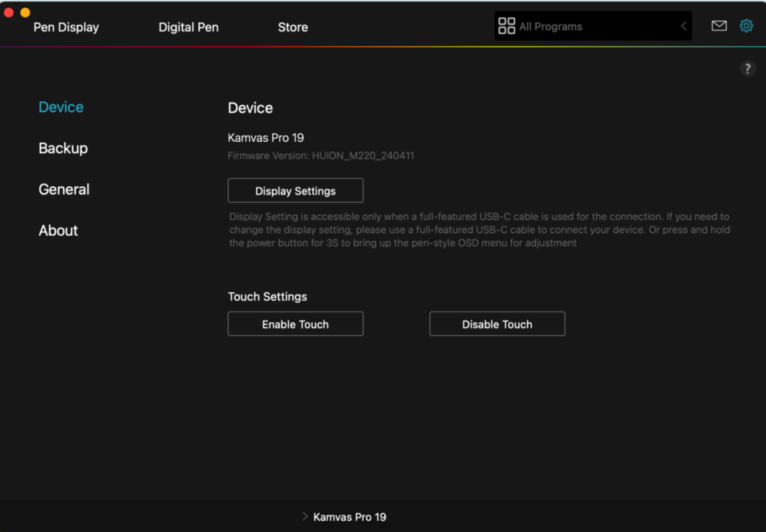Click the Touch Settings label
Image resolution: width=766 pixels, height=532 pixels.
(x=267, y=296)
